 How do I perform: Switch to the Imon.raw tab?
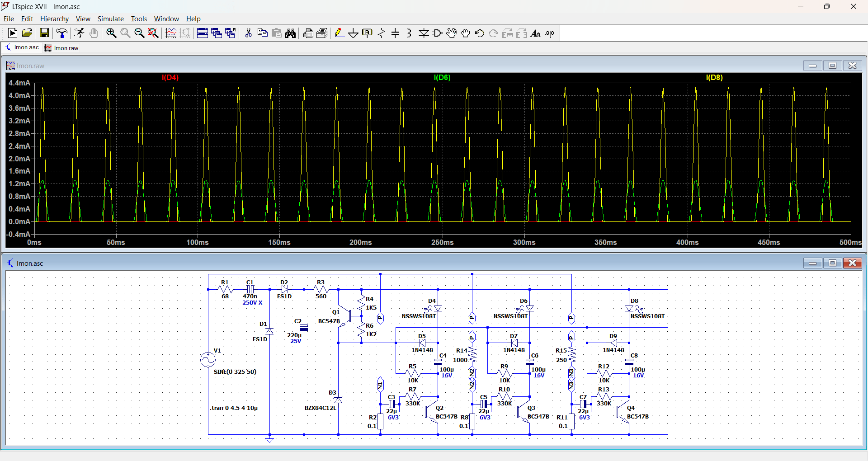click(x=61, y=48)
